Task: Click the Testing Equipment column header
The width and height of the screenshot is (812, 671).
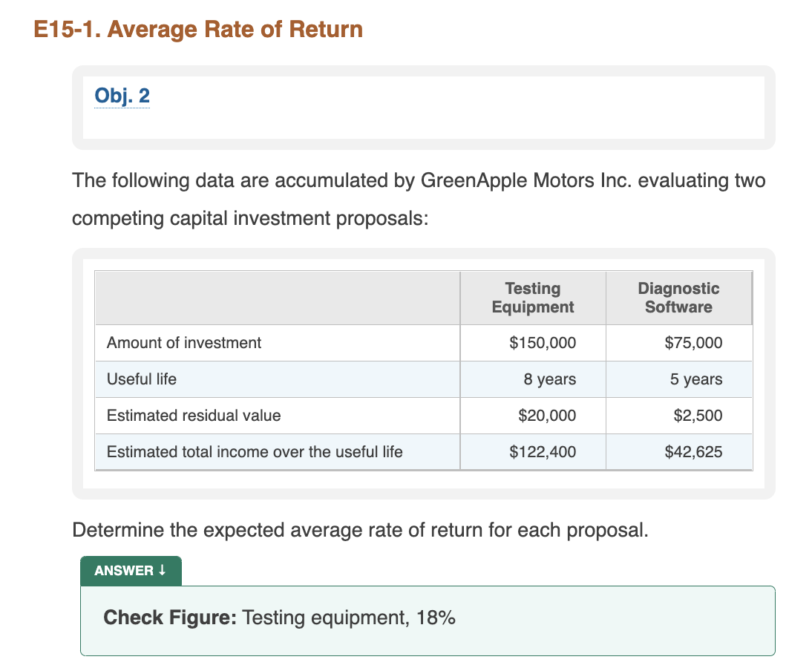Action: click(532, 297)
